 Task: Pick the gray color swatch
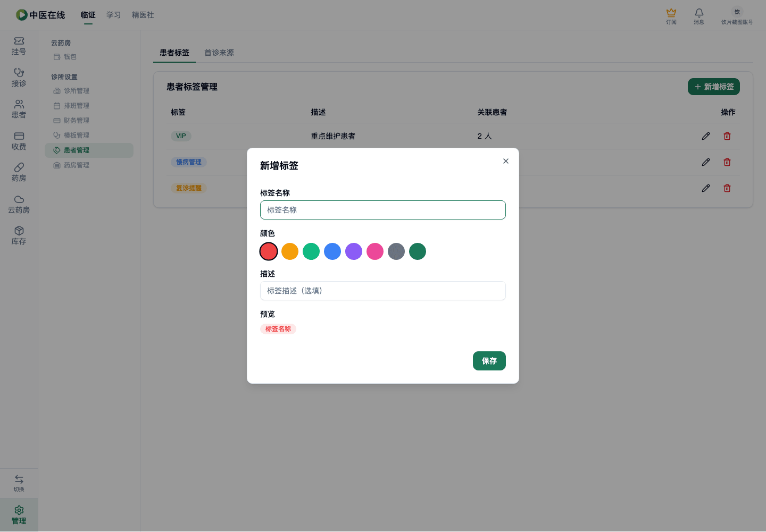[x=396, y=251]
